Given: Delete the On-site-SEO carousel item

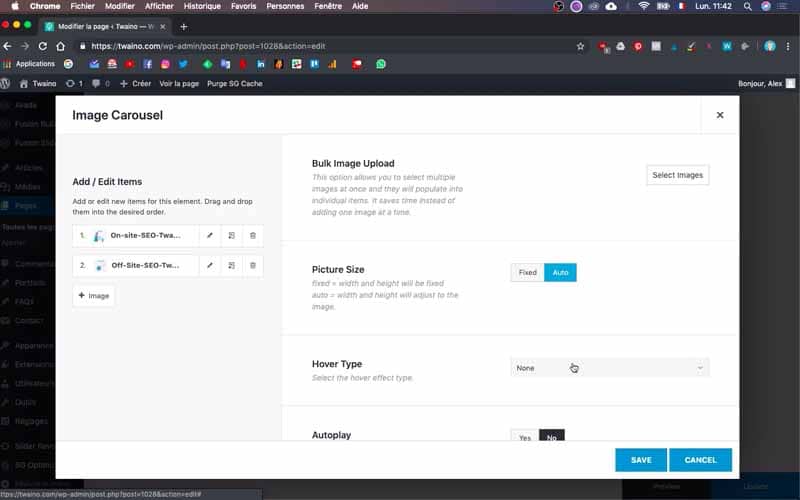Looking at the screenshot, I should click(253, 236).
